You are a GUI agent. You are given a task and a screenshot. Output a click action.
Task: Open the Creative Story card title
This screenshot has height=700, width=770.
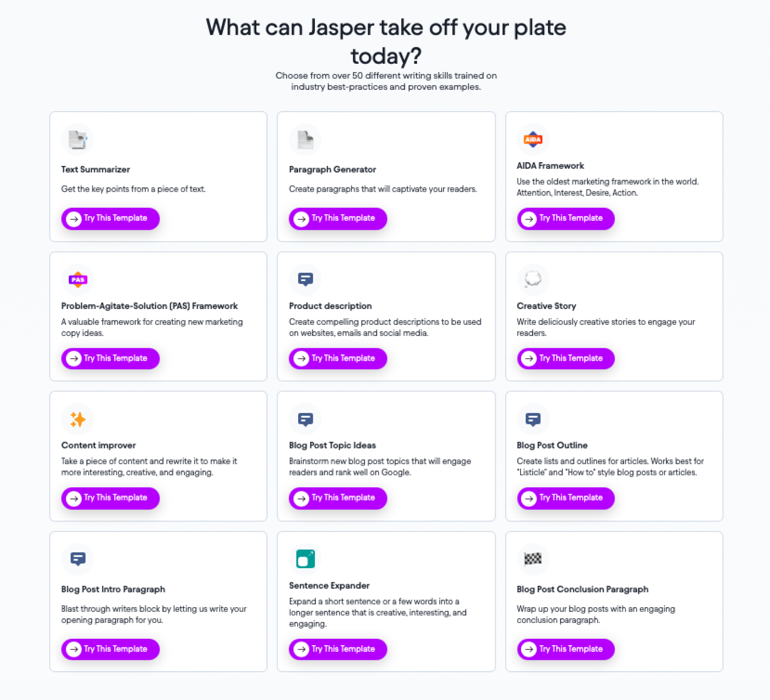pyautogui.click(x=546, y=306)
